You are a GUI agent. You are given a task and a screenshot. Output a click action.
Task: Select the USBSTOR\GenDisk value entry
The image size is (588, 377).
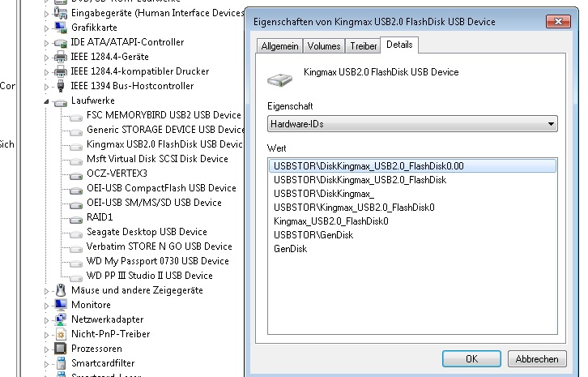pos(302,235)
